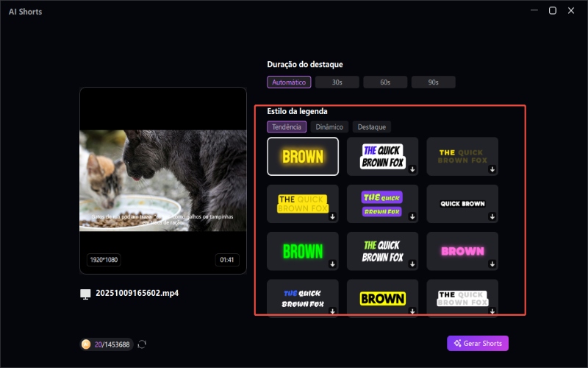Download the purple box Quick Brown Fox style
This screenshot has width=588, height=368.
412,217
